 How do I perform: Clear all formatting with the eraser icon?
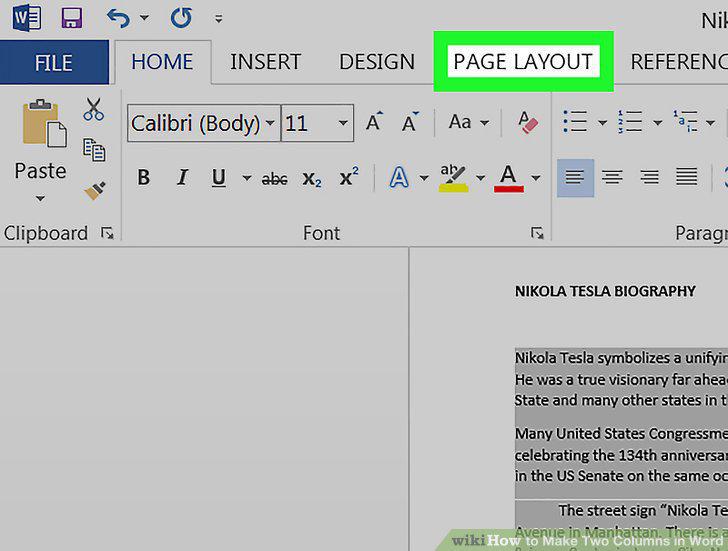click(x=527, y=122)
